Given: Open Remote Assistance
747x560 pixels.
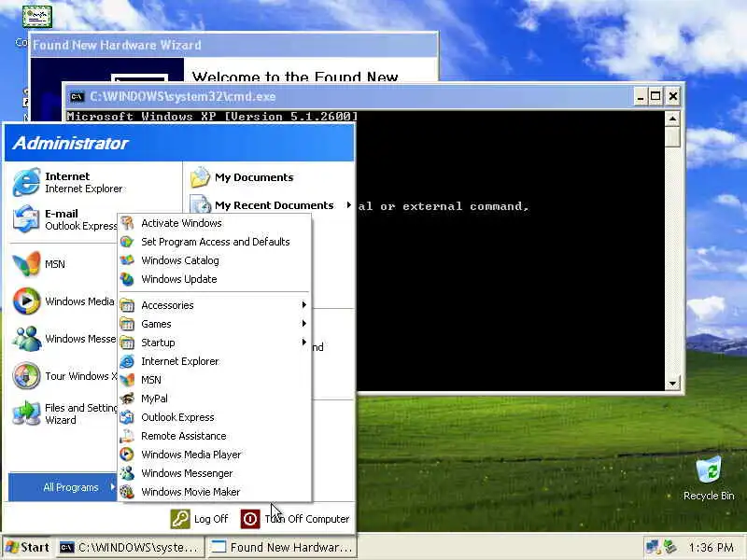Looking at the screenshot, I should pyautogui.click(x=215, y=436).
